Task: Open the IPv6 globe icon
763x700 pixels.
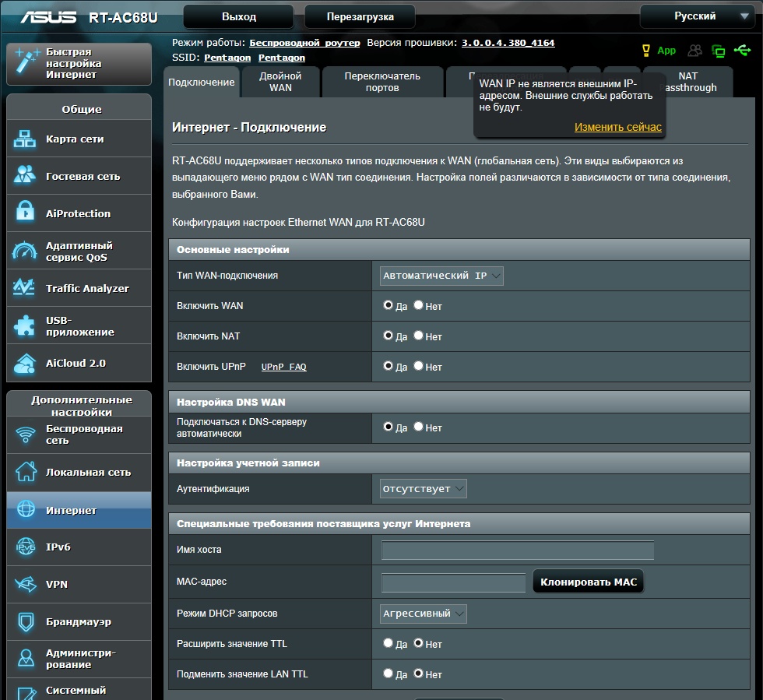Action: (x=25, y=547)
